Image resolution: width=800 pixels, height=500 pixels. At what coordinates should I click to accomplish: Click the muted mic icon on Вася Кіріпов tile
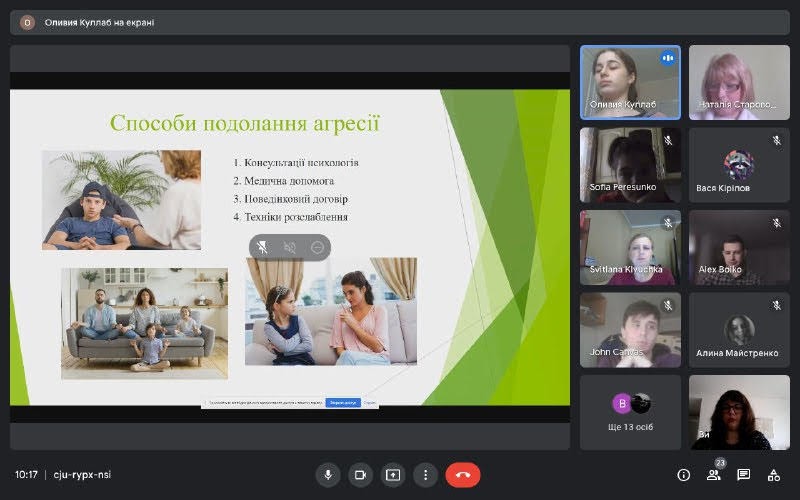[x=777, y=140]
